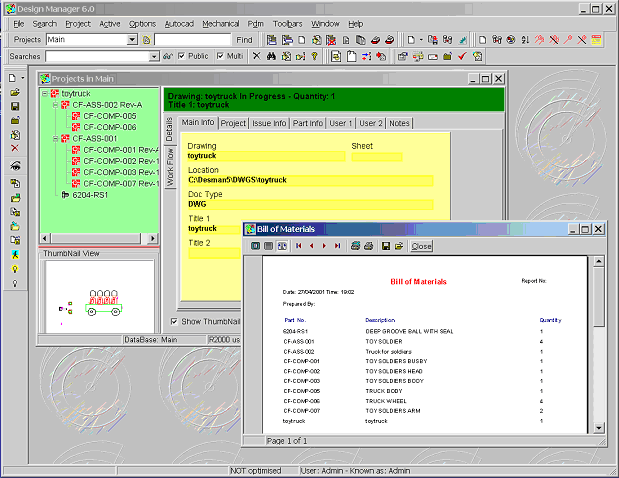
Task: Select CF-COMP-003 Rev-1 in project tree
Action: click(121, 172)
